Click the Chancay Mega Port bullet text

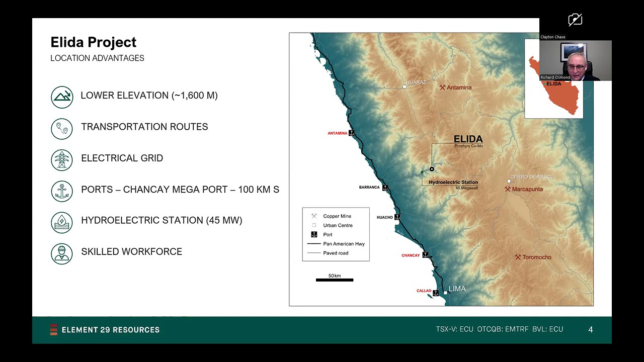click(180, 190)
